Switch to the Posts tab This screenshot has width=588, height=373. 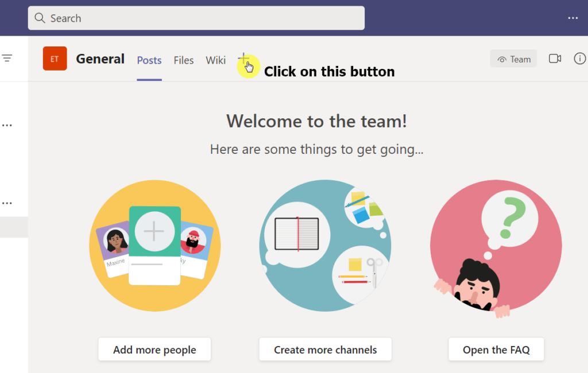149,60
